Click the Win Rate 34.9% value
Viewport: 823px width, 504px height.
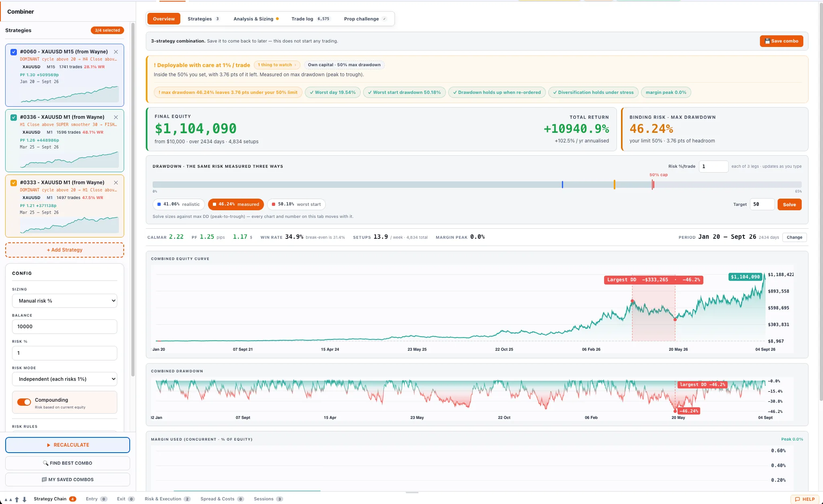294,237
